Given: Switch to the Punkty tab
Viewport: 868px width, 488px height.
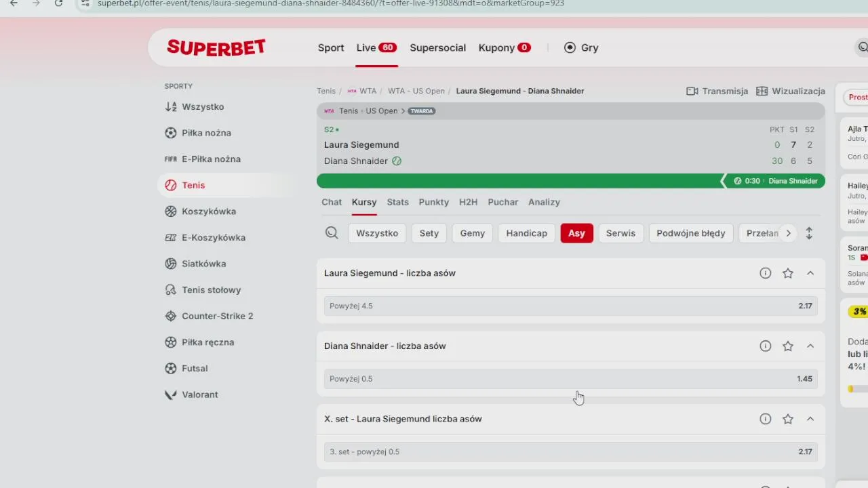Looking at the screenshot, I should click(x=434, y=202).
